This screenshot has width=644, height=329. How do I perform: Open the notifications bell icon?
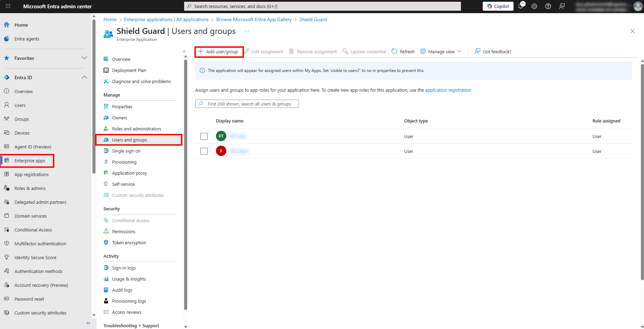tap(520, 6)
